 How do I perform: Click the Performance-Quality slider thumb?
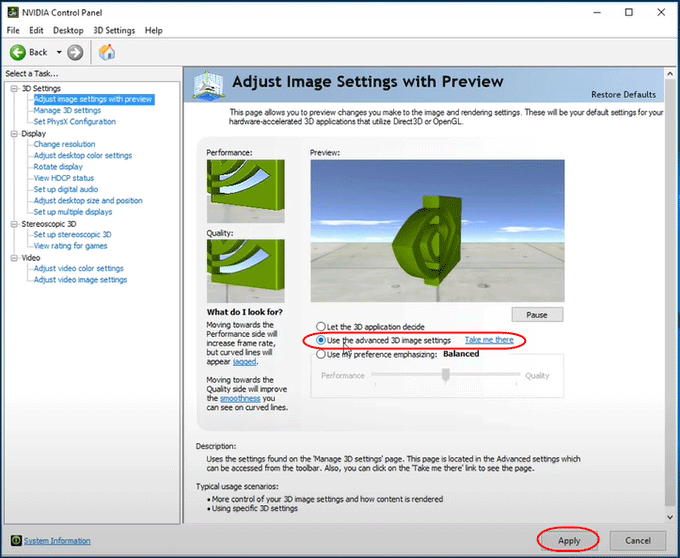(x=445, y=375)
